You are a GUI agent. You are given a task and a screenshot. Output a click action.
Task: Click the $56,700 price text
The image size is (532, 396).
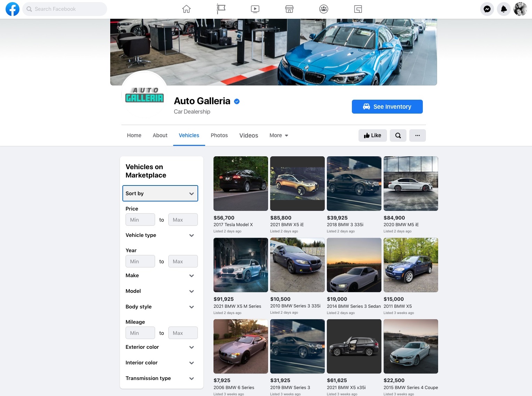pos(224,218)
